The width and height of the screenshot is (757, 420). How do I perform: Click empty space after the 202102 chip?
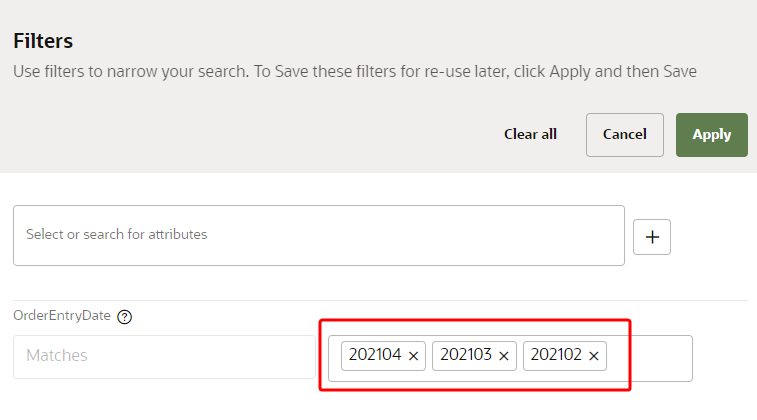pos(650,357)
